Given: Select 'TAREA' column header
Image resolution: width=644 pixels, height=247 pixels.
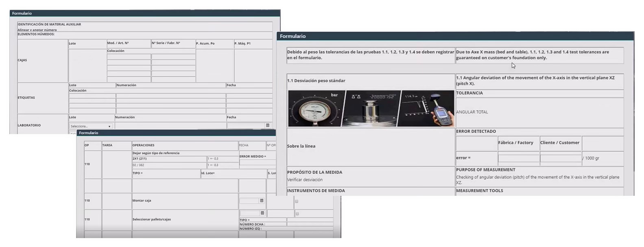Looking at the screenshot, I should click(107, 145).
